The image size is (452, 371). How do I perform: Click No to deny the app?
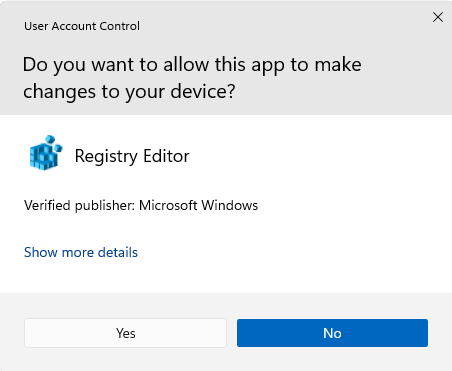332,333
